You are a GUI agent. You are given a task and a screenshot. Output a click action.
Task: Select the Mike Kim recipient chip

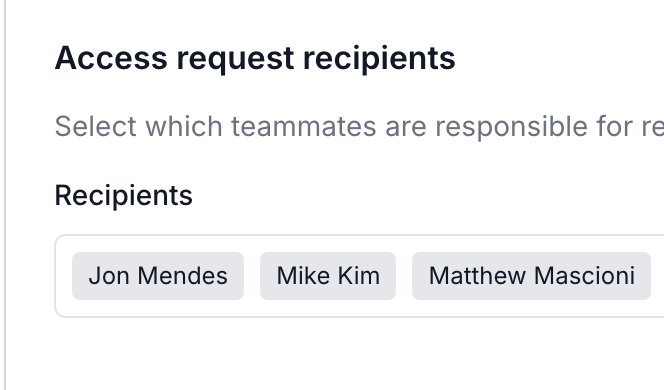pyautogui.click(x=328, y=276)
